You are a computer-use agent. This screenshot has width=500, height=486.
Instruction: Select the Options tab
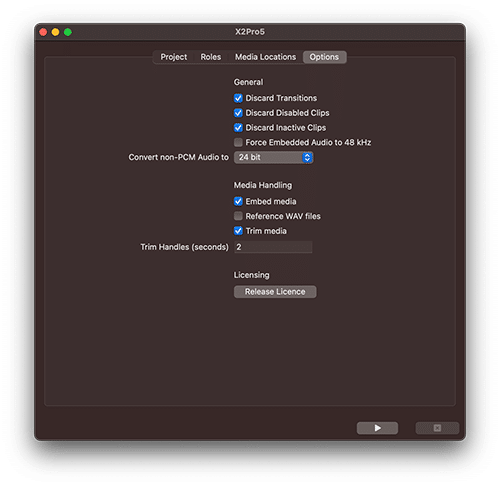click(324, 57)
